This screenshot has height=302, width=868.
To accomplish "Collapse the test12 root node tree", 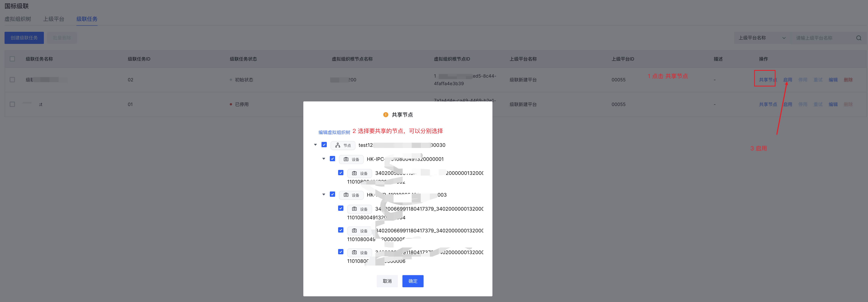I will click(315, 145).
